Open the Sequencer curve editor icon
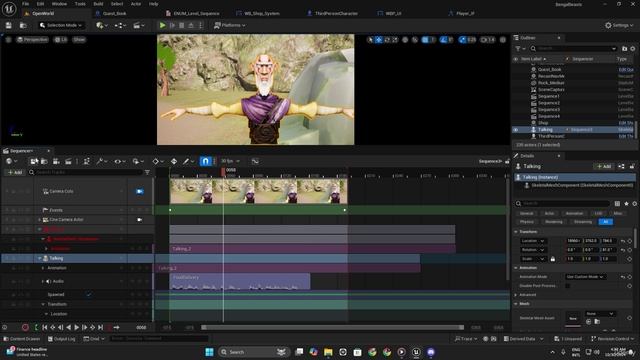Image resolution: width=640 pixels, height=360 pixels. [255, 161]
